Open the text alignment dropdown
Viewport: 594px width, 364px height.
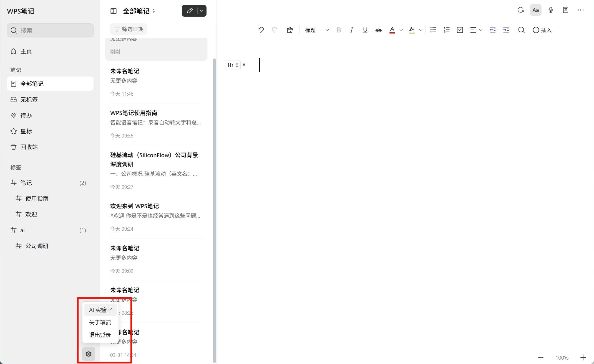point(476,30)
